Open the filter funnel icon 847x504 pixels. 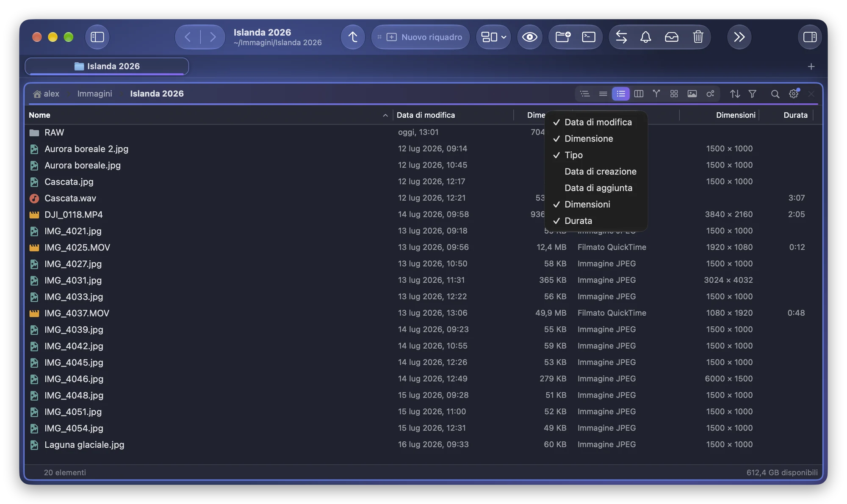click(x=753, y=94)
